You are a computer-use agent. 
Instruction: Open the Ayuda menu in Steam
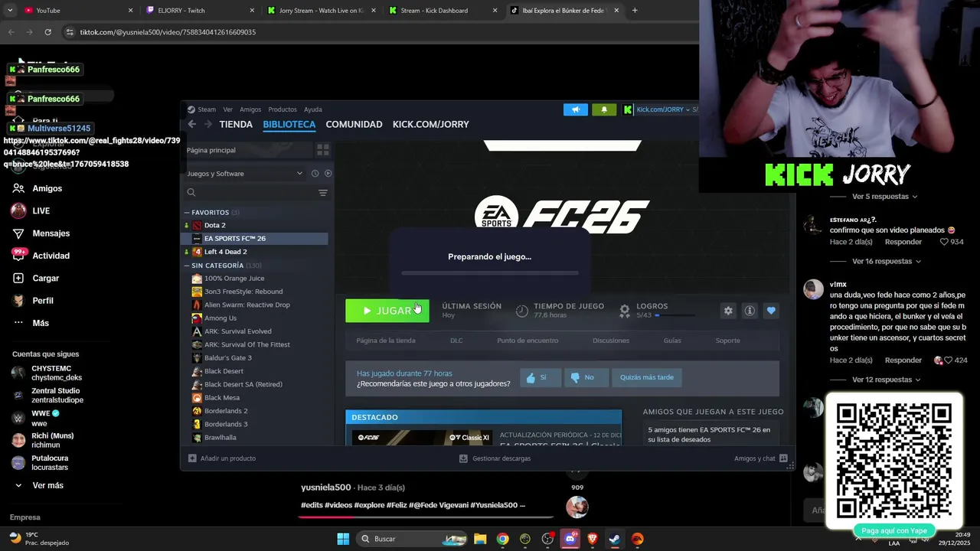tap(312, 109)
